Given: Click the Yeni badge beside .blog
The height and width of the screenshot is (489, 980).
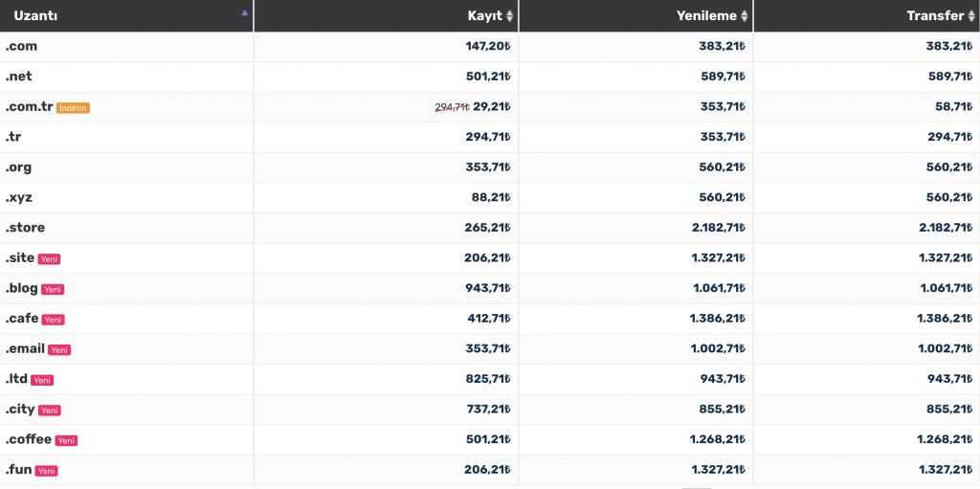Looking at the screenshot, I should click(53, 290).
